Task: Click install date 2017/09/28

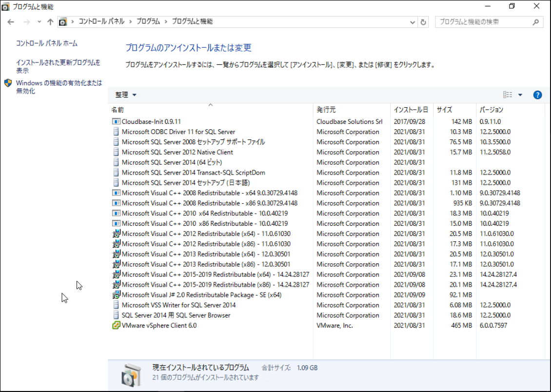Action: tap(410, 121)
